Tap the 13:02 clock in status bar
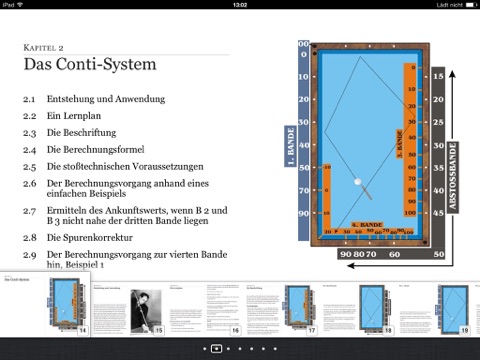The image size is (480, 360). point(240,5)
